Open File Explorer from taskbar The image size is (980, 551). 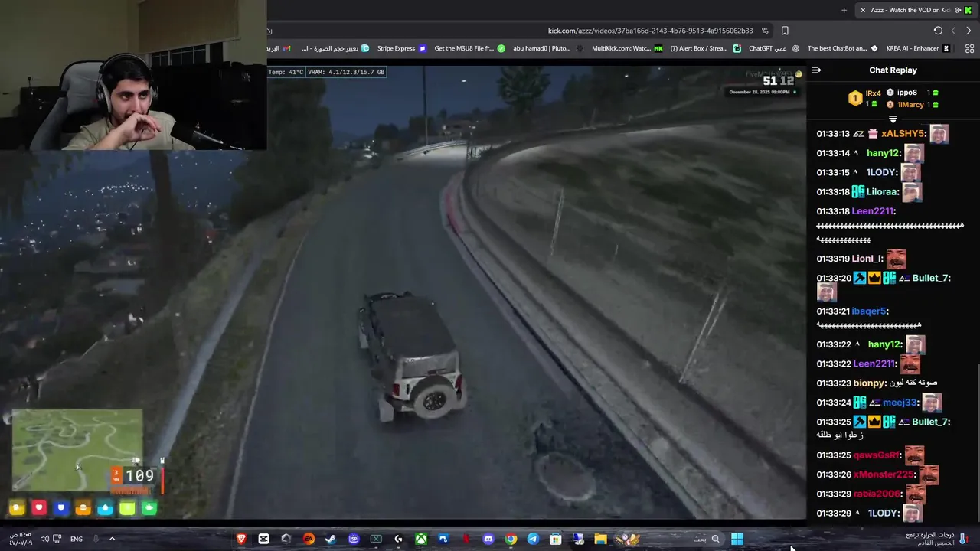600,539
